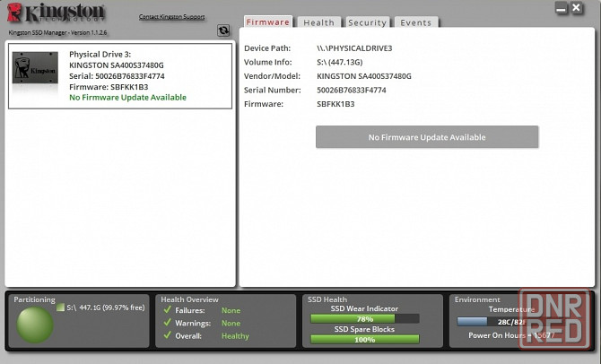Show the Events tab

415,22
